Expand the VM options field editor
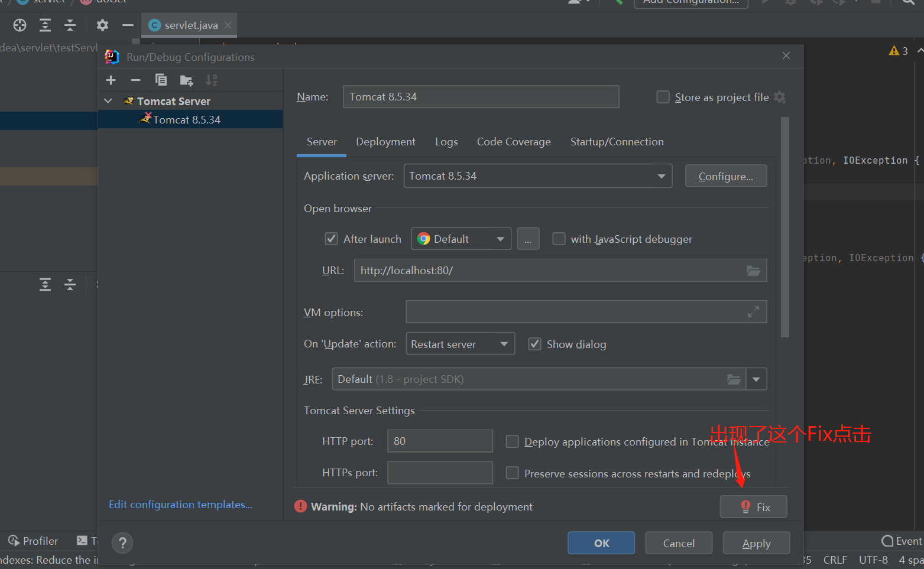The height and width of the screenshot is (569, 924). pyautogui.click(x=753, y=312)
